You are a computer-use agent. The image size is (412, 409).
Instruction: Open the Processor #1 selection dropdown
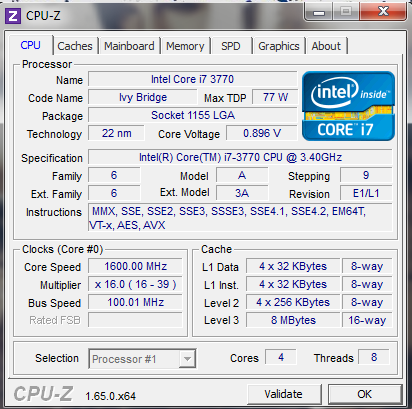point(142,359)
